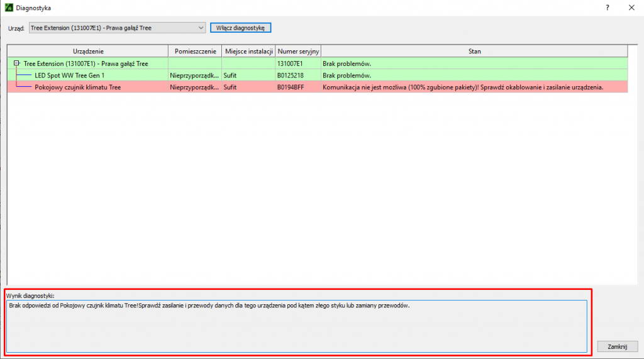Select the Tree Extension (131007E1) row

click(87, 64)
